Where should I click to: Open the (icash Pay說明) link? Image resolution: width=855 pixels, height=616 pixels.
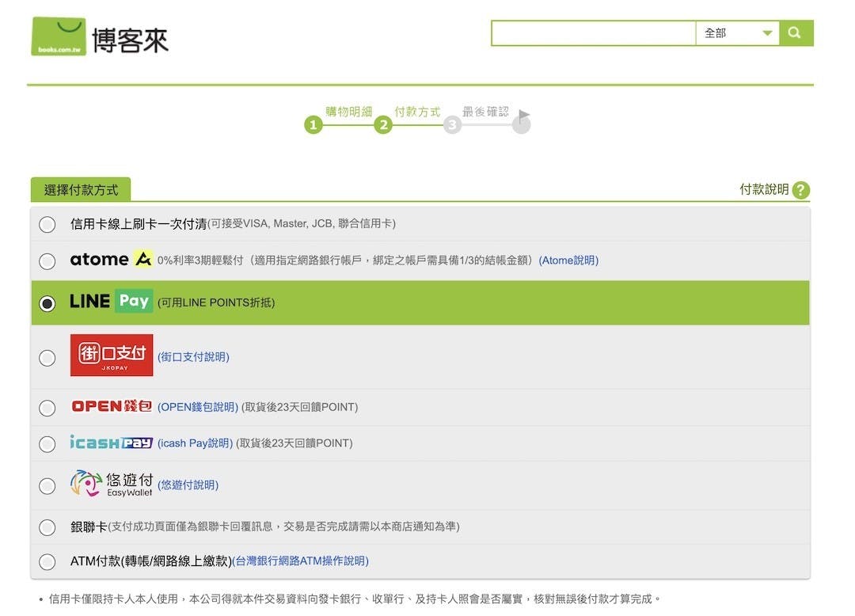pos(196,443)
